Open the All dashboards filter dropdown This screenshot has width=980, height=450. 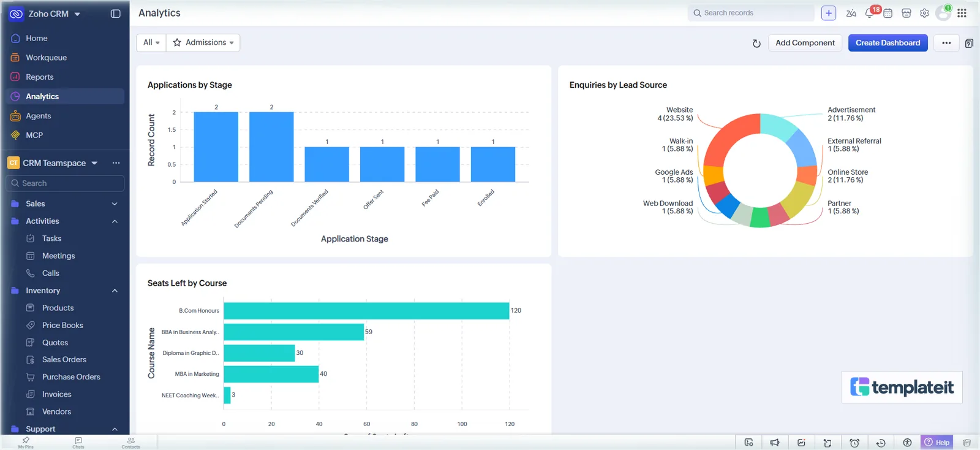[151, 42]
